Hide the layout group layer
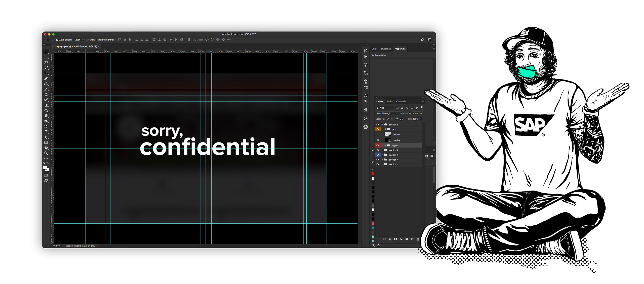The height and width of the screenshot is (284, 644). pyautogui.click(x=378, y=146)
